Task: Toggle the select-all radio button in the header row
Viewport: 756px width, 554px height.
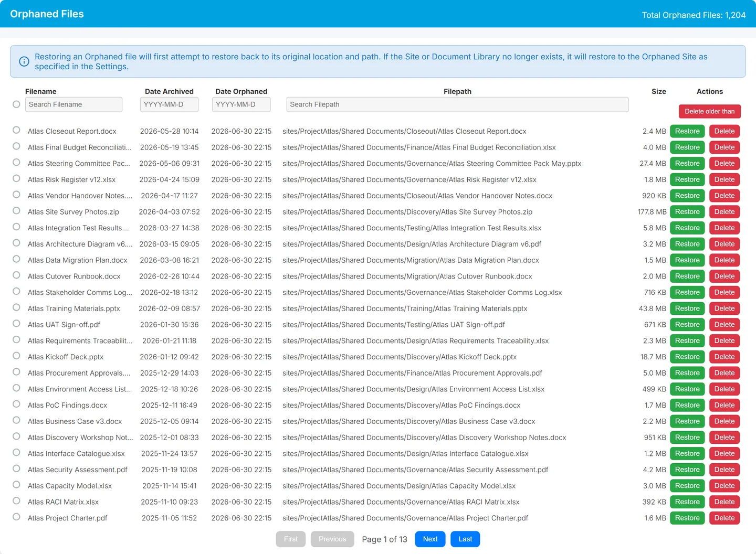Action: [16, 104]
